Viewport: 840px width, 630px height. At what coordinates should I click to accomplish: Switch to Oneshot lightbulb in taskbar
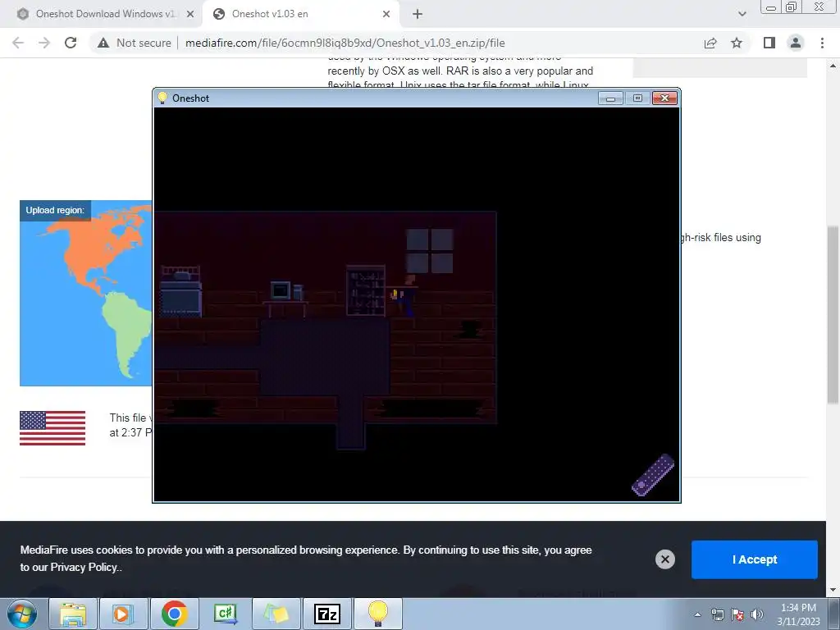point(378,614)
